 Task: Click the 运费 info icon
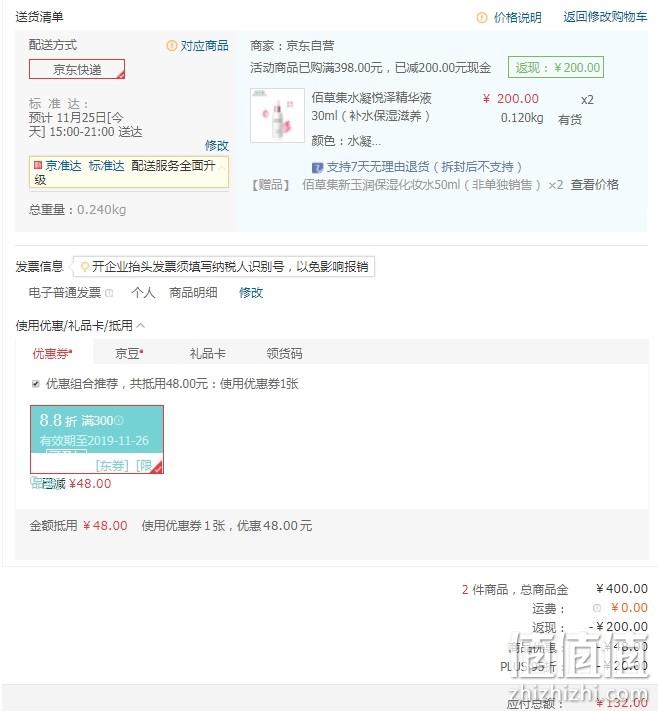pyautogui.click(x=597, y=608)
